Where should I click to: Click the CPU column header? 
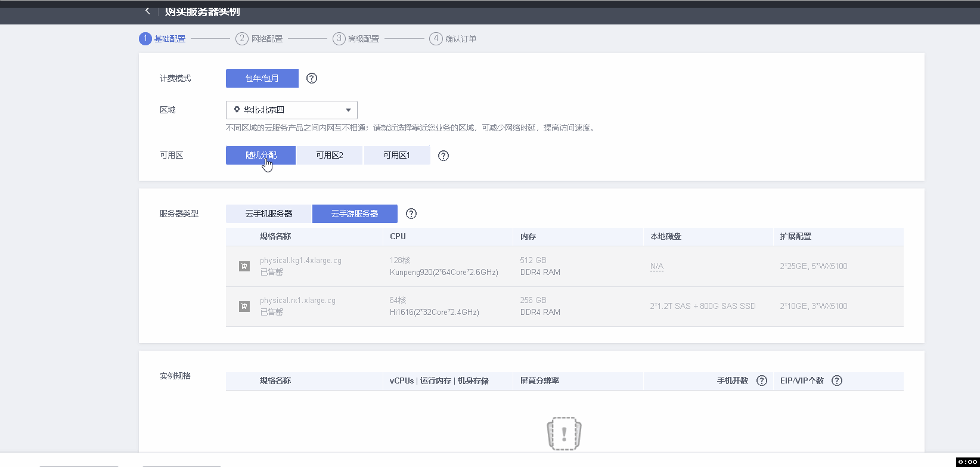click(398, 236)
